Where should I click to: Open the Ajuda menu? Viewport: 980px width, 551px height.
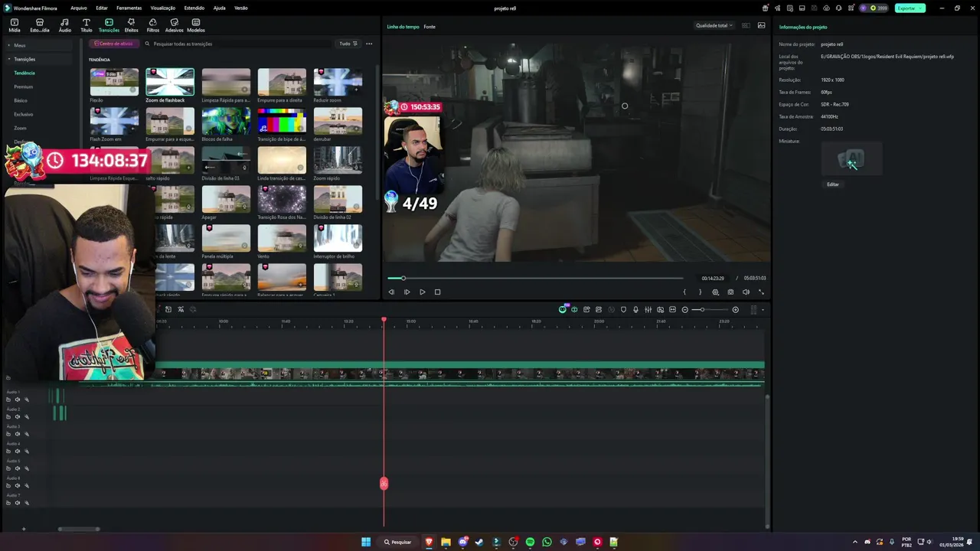pos(219,8)
